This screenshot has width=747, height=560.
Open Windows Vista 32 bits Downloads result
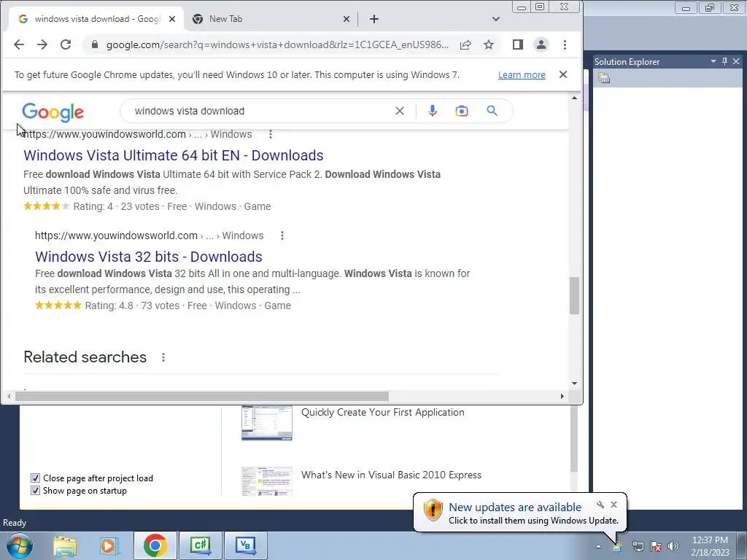[x=149, y=257]
